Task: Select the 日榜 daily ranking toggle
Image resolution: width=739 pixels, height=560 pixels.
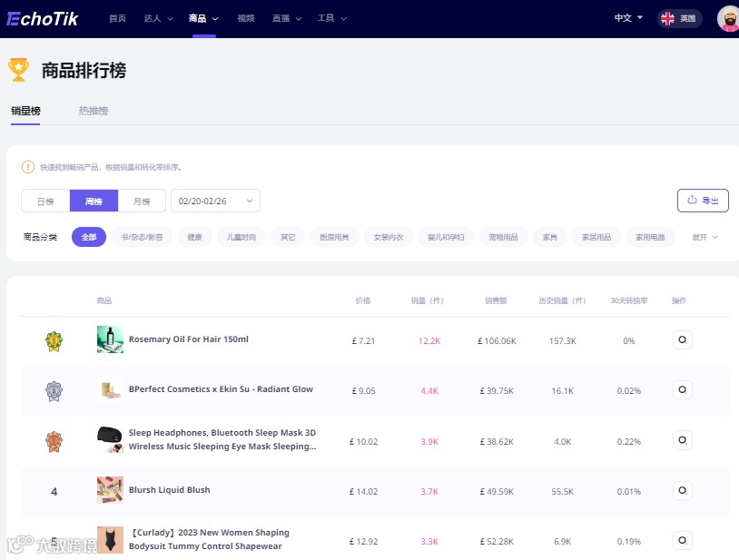Action: point(45,201)
